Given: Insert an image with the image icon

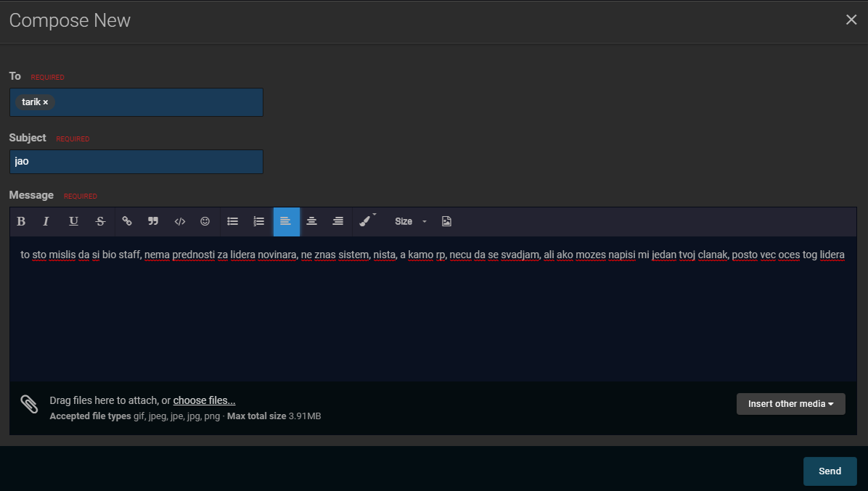Looking at the screenshot, I should pyautogui.click(x=447, y=222).
